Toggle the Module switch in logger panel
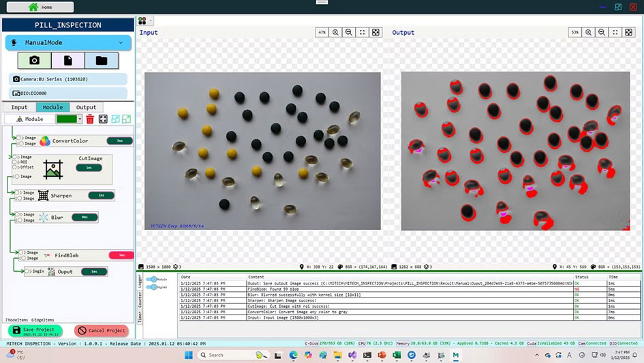 pyautogui.click(x=152, y=279)
